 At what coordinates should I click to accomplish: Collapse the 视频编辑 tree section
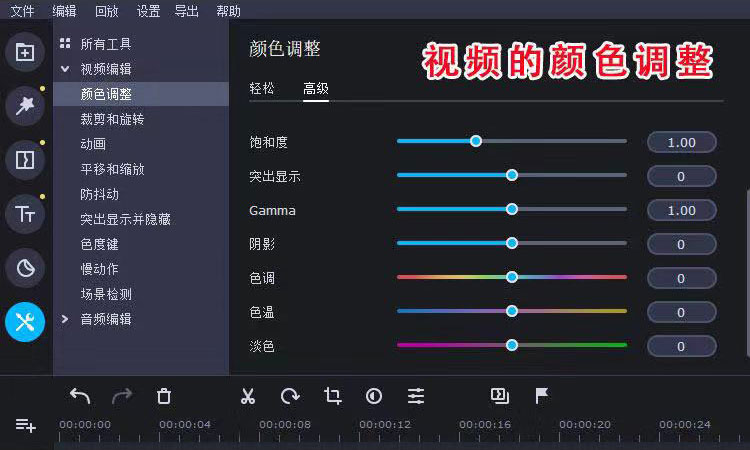[x=65, y=69]
